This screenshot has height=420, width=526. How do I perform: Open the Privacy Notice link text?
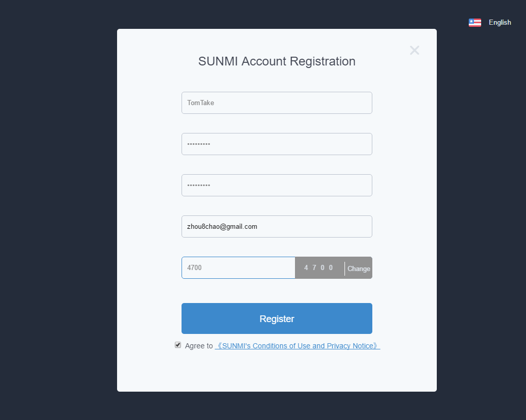tap(350, 346)
